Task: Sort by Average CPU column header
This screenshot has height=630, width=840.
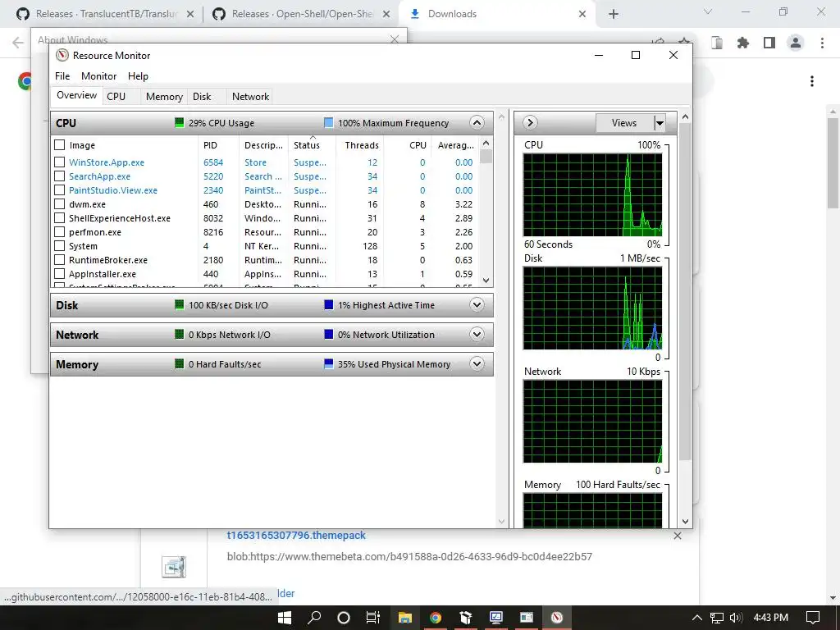Action: pos(455,145)
